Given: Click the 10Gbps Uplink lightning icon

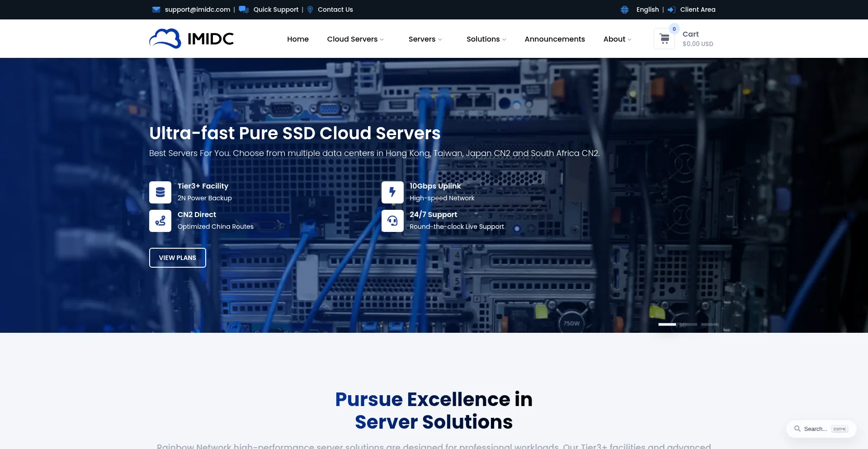Looking at the screenshot, I should (392, 192).
